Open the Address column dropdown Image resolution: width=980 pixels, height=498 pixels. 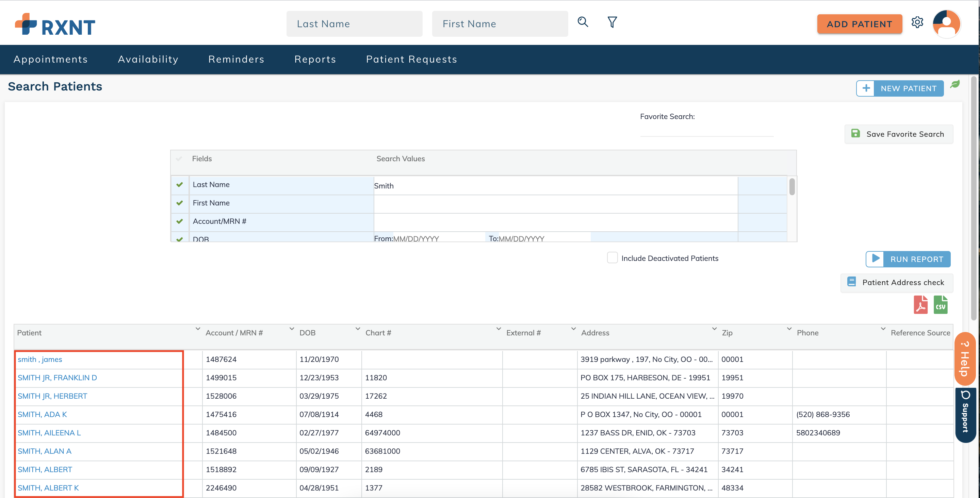(714, 329)
